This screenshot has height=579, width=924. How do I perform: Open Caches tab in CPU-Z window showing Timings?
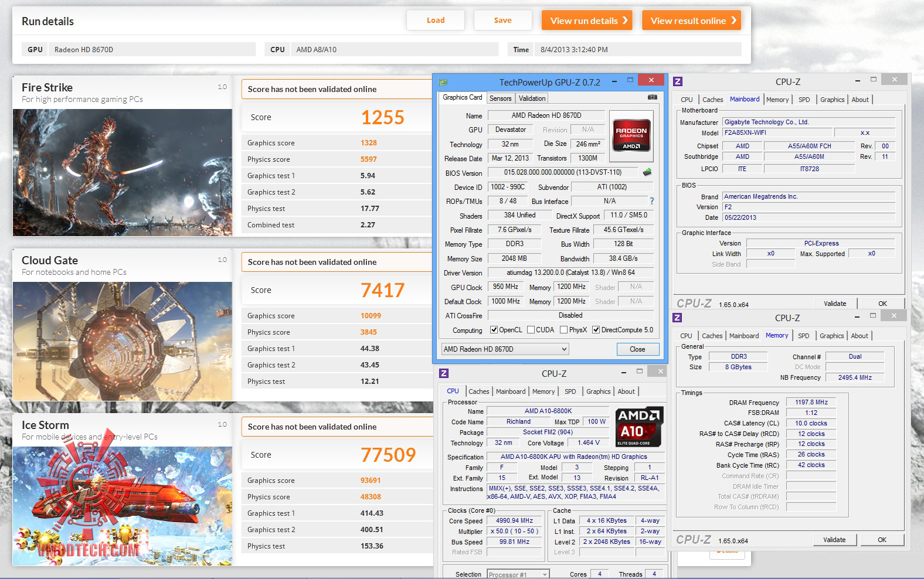pos(712,336)
